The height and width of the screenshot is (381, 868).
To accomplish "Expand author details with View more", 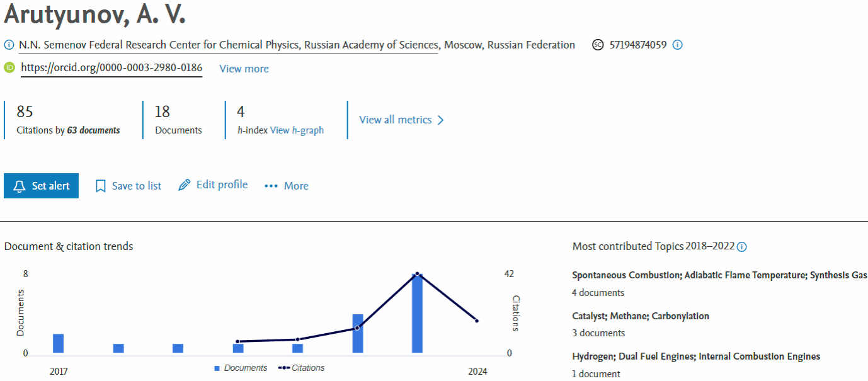I will pyautogui.click(x=244, y=69).
